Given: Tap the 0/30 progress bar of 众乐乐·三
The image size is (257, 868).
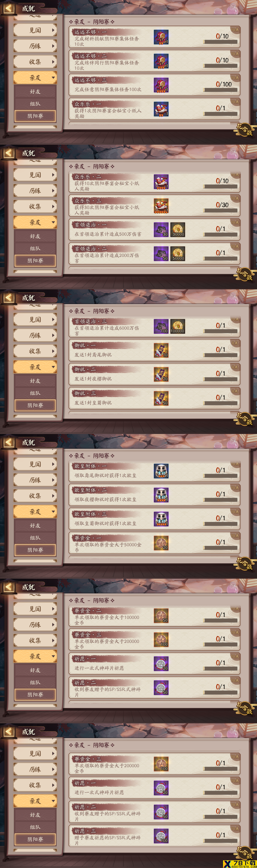Looking at the screenshot, I should tap(221, 211).
